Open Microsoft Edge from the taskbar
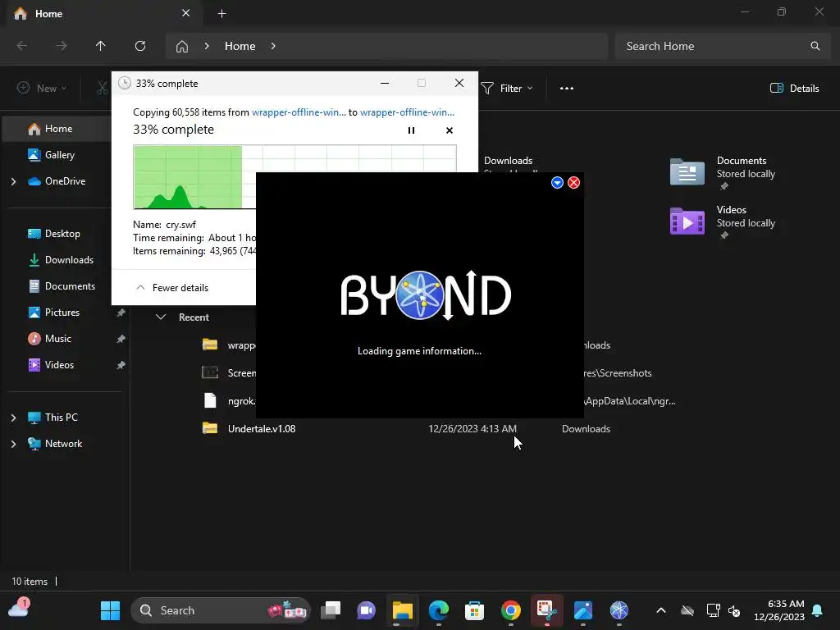840x630 pixels. pyautogui.click(x=439, y=610)
